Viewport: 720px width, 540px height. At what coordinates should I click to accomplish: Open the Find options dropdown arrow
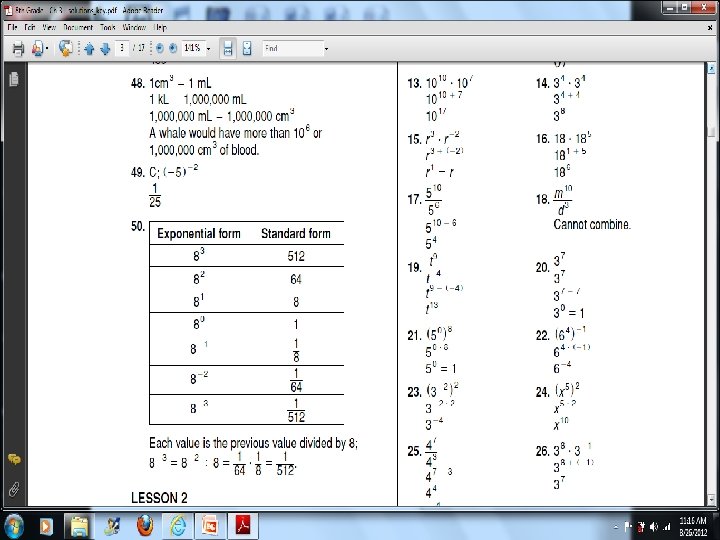coord(326,49)
